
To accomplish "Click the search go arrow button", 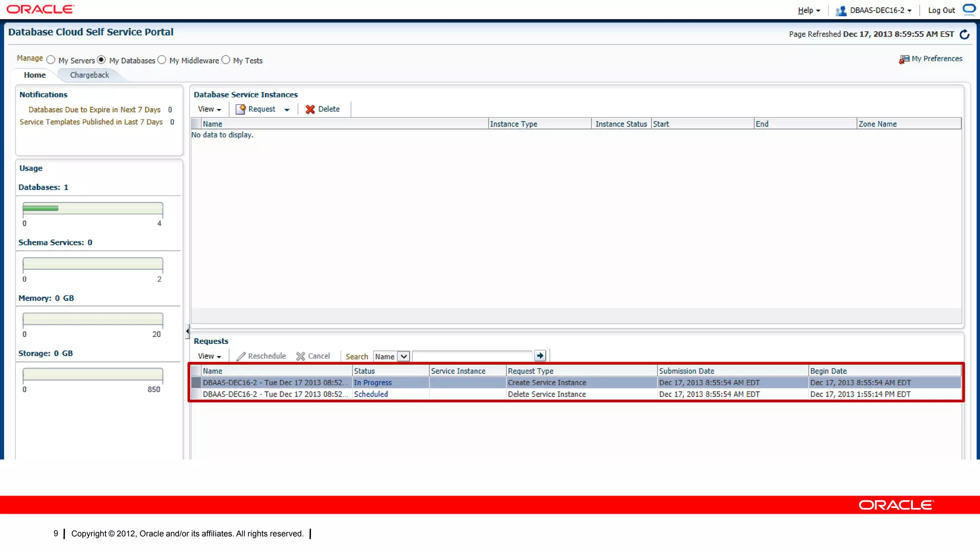I will tap(540, 356).
